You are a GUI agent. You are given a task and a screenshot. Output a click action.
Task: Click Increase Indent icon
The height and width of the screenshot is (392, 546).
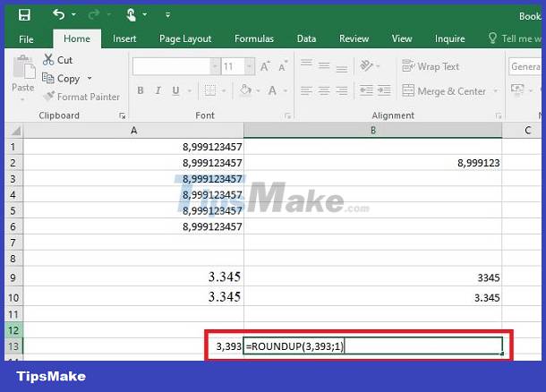point(384,90)
